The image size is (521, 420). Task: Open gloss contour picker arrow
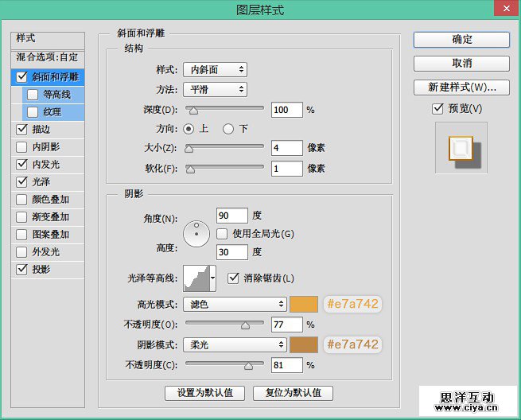(213, 278)
